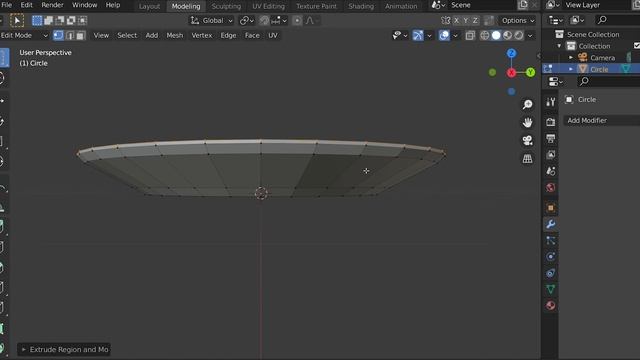This screenshot has width=640, height=360.
Task: Expand Extrude Region and Move panel
Action: 64,349
